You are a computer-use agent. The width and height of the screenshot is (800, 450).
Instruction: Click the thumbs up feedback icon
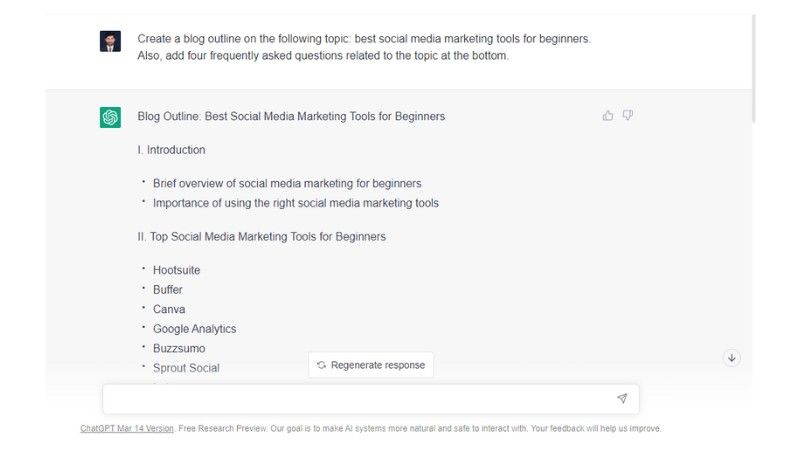[608, 116]
